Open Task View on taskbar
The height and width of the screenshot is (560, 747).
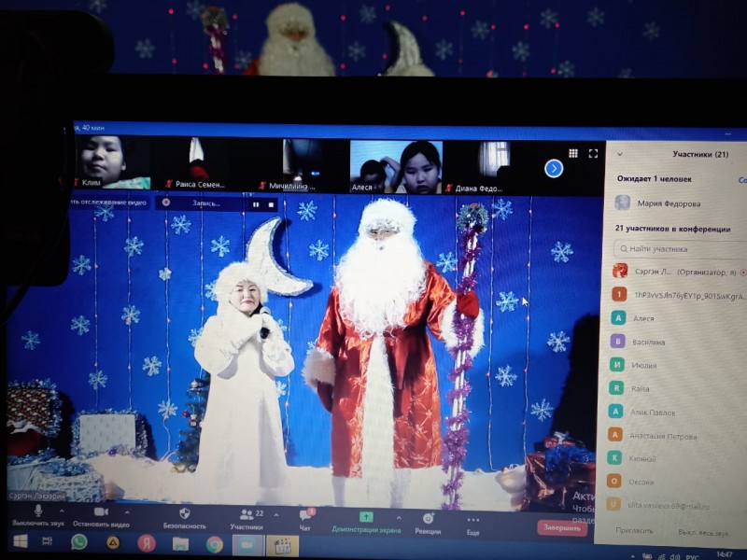[x=48, y=542]
